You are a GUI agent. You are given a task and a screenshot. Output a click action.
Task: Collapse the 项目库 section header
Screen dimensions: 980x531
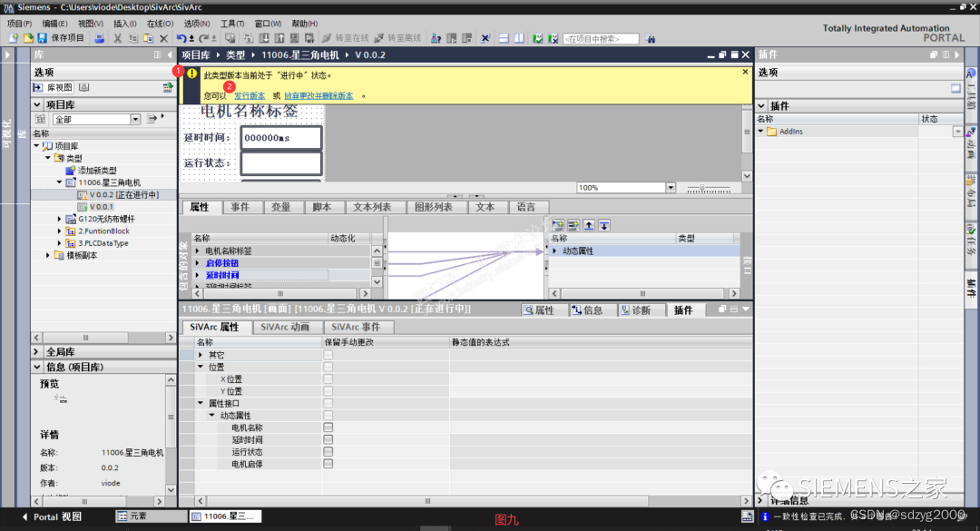tap(37, 104)
